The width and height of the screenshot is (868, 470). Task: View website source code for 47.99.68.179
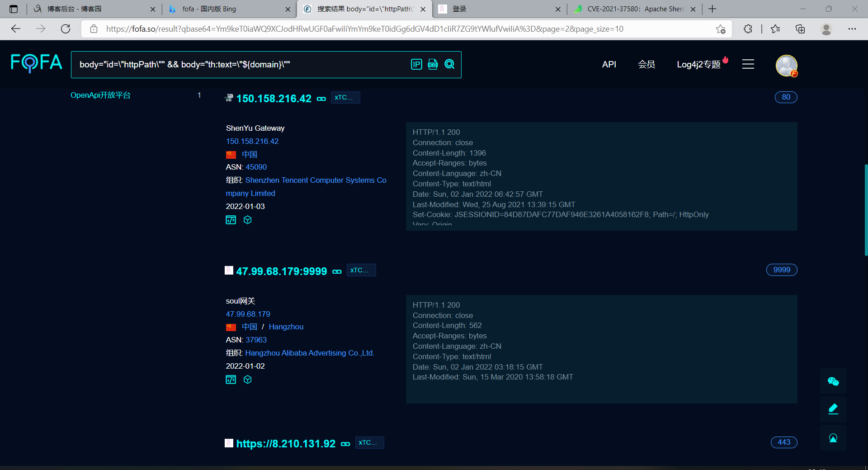click(231, 380)
